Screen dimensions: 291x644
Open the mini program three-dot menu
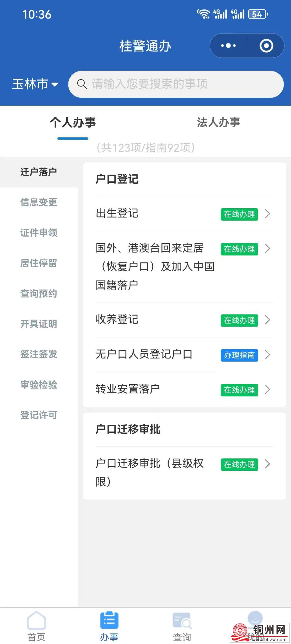click(228, 46)
